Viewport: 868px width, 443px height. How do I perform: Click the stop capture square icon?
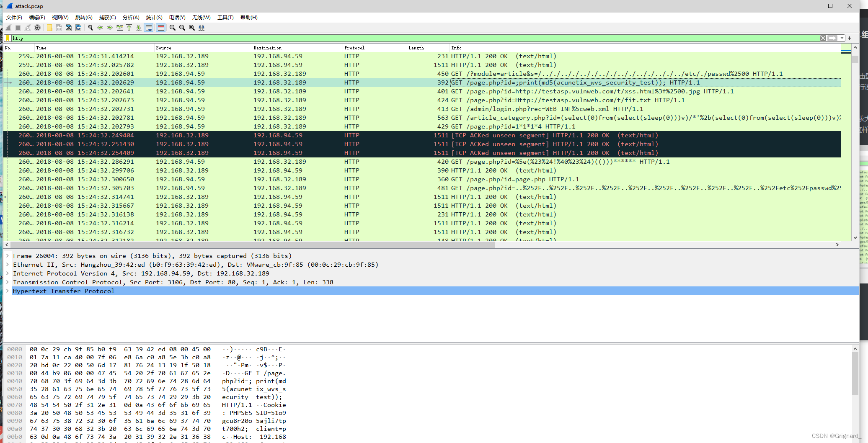tap(18, 28)
